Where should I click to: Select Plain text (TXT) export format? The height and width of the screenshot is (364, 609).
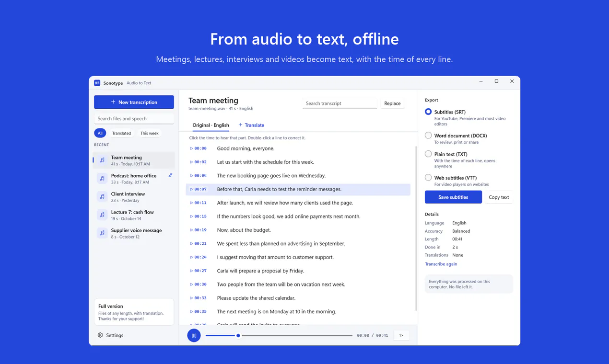428,154
